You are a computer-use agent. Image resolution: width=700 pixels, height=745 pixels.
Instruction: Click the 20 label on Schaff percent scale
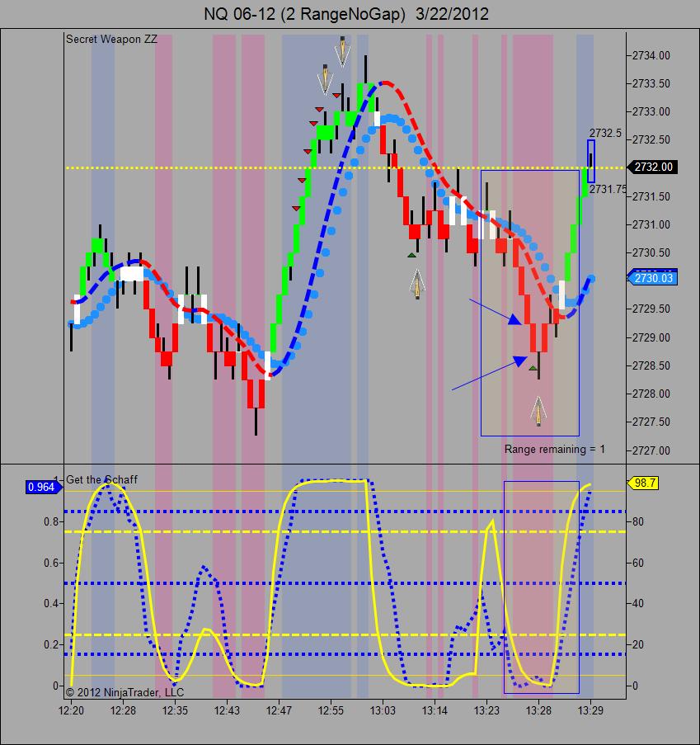tap(638, 644)
